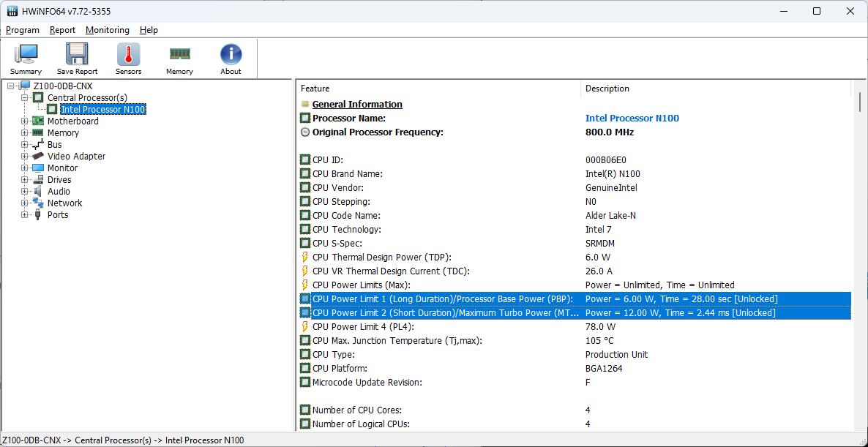Select the CPU Platform row
The width and height of the screenshot is (868, 447).
(574, 369)
